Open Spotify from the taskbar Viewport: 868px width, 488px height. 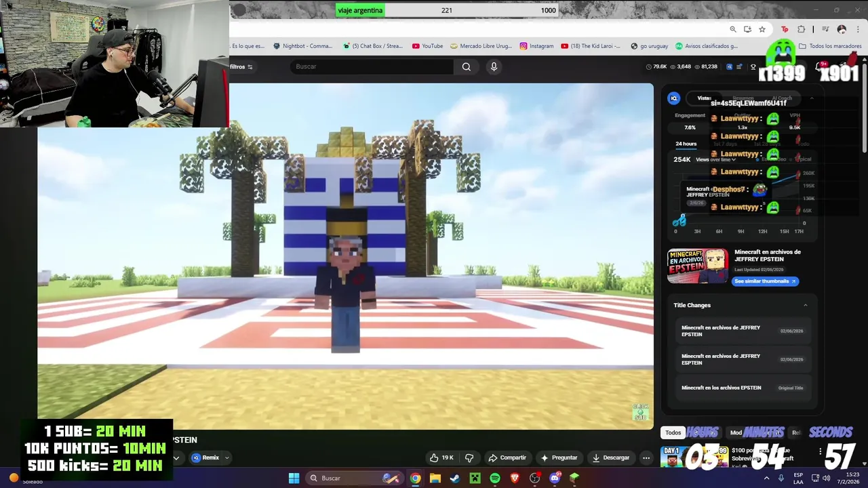495,478
